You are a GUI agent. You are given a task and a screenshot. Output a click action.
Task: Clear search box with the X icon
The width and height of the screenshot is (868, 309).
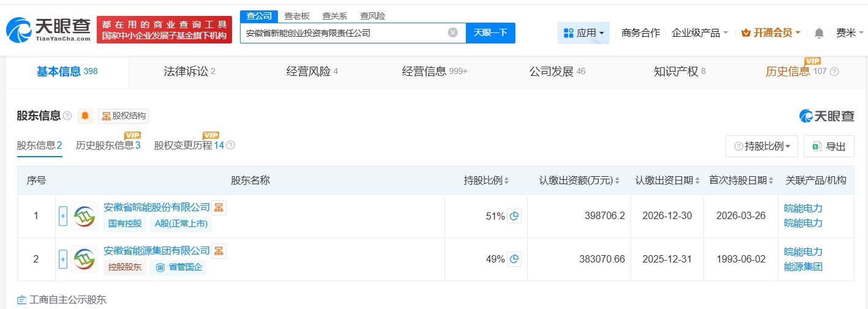click(x=452, y=32)
